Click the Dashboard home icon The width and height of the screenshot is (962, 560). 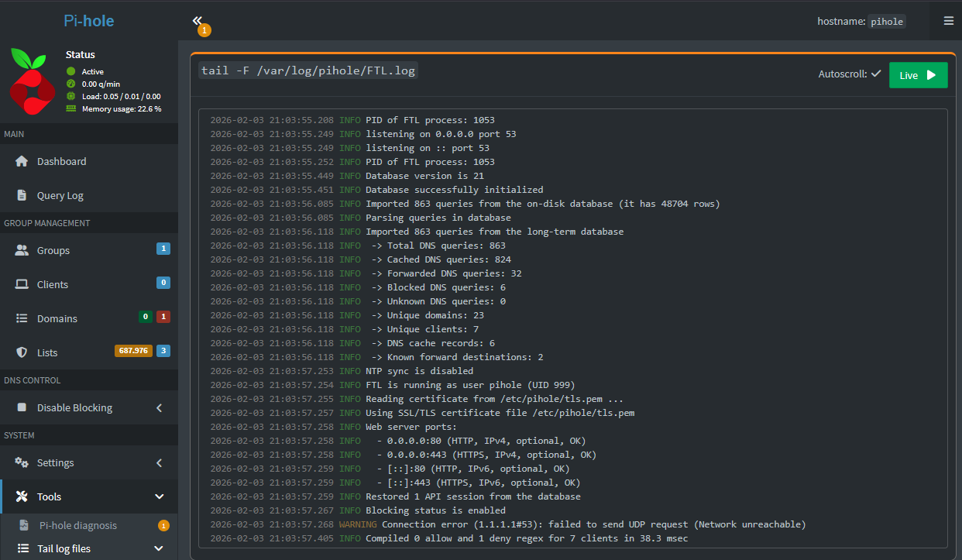(22, 162)
